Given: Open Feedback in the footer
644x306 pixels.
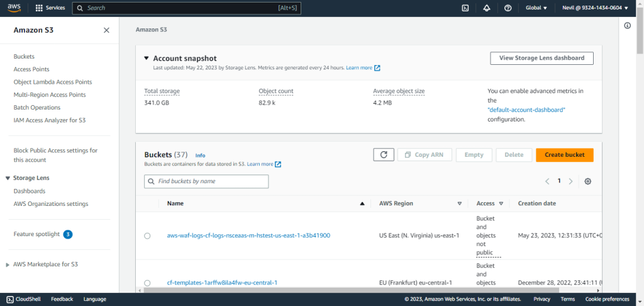Looking at the screenshot, I should pyautogui.click(x=62, y=299).
